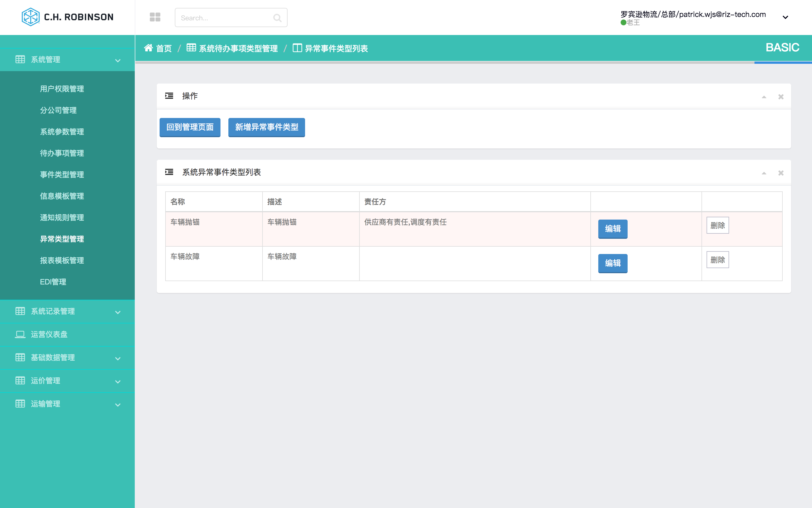Click the table icon next to 系统记录管理
The width and height of the screenshot is (812, 508).
[x=20, y=311]
